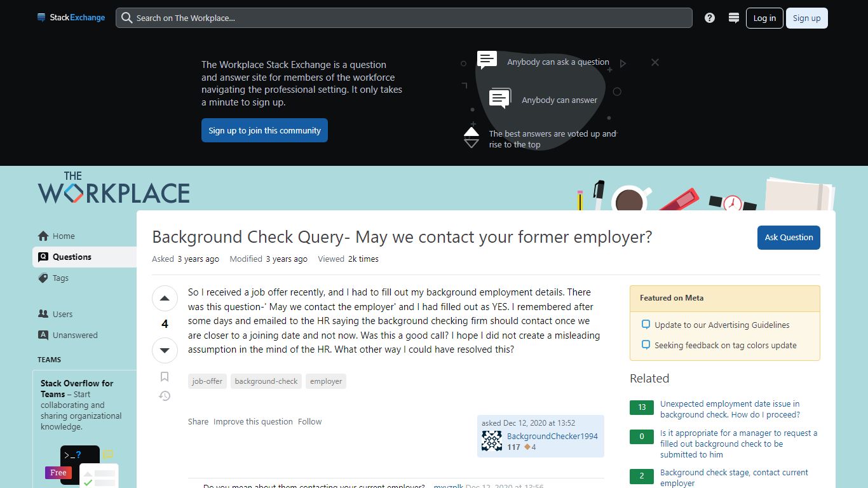868x488 pixels.
Task: Select Home in the sidebar
Action: (43, 236)
